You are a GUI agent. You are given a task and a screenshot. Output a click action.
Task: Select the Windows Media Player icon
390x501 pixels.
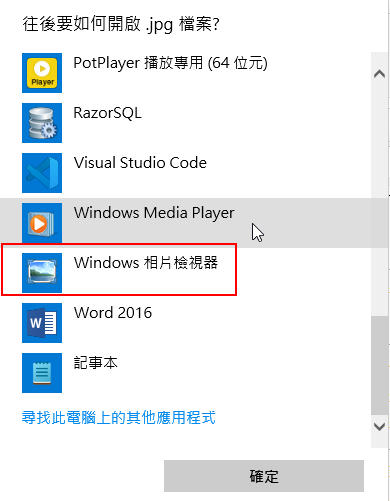pyautogui.click(x=42, y=223)
